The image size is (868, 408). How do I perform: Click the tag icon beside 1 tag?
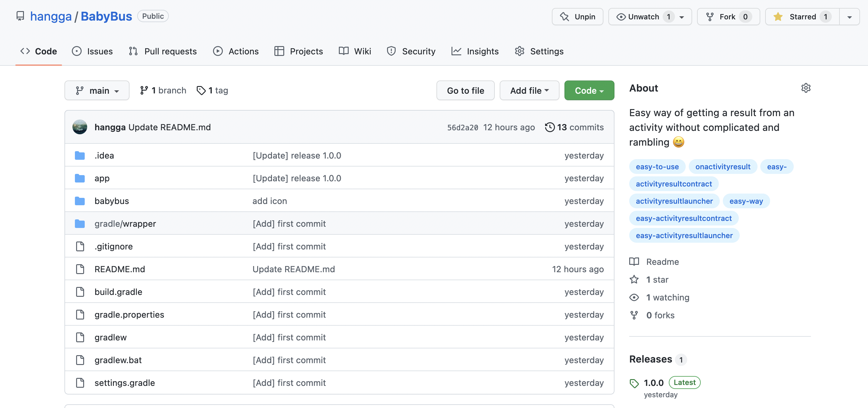(201, 90)
